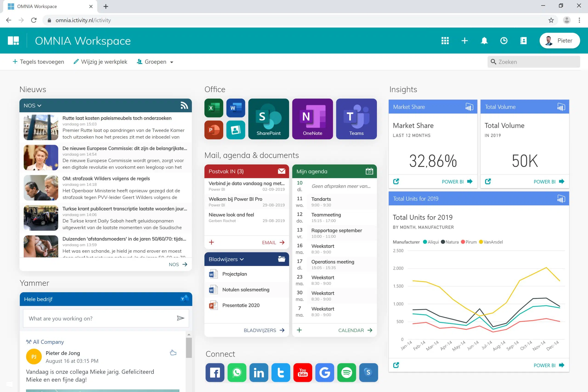The image size is (588, 392).
Task: Launch the Teams tile
Action: tap(356, 119)
